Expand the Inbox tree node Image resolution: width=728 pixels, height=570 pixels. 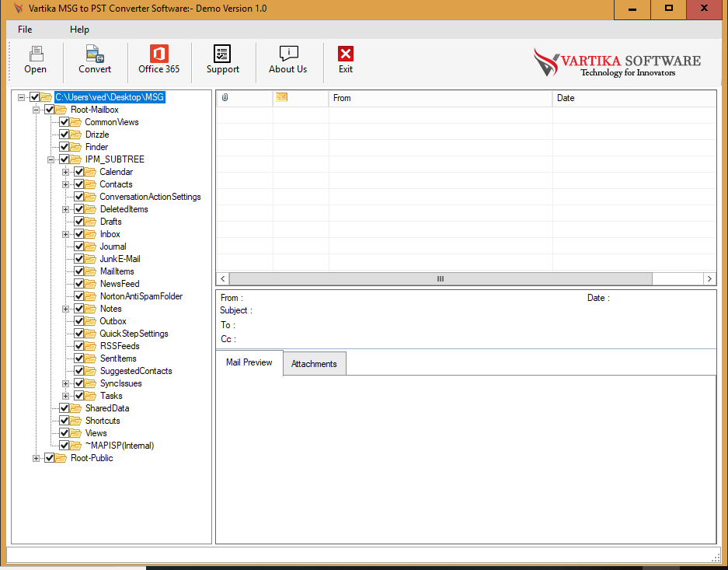point(66,235)
